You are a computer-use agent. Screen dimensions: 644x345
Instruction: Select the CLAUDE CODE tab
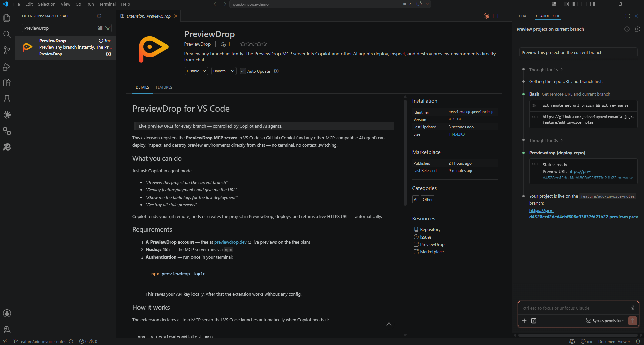(548, 16)
